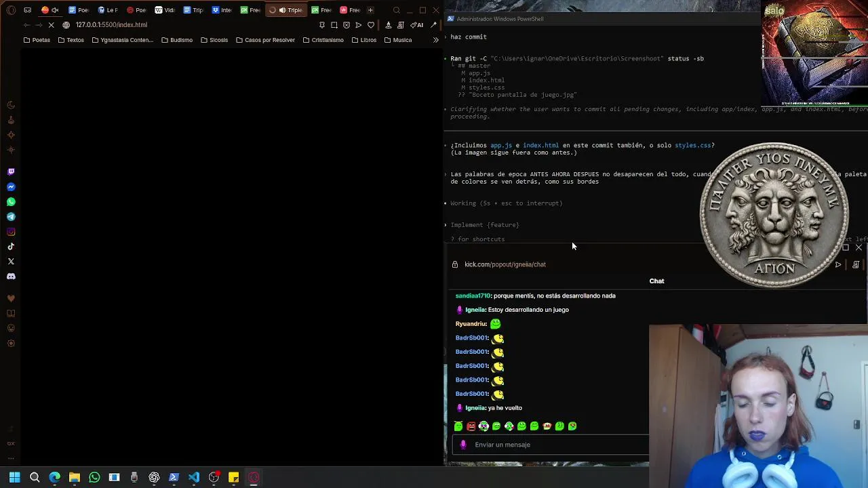
Task: Switch to the Le F browser tab
Action: pyautogui.click(x=107, y=10)
